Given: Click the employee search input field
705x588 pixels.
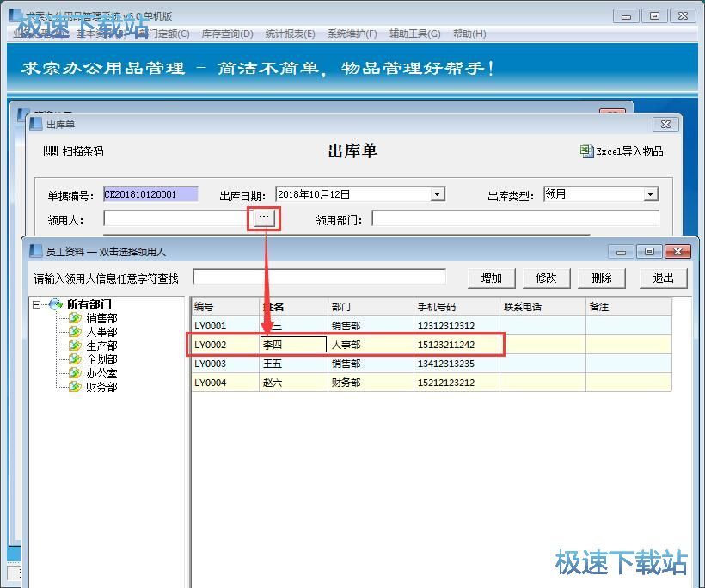Looking at the screenshot, I should [x=319, y=277].
